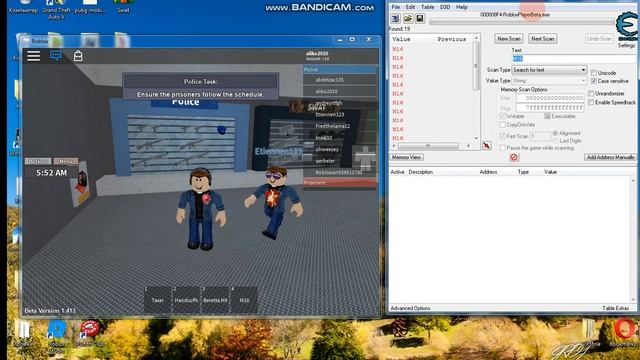Viewport: 640px width, 360px height.
Task: Click Add Address Manually button
Action: point(610,157)
